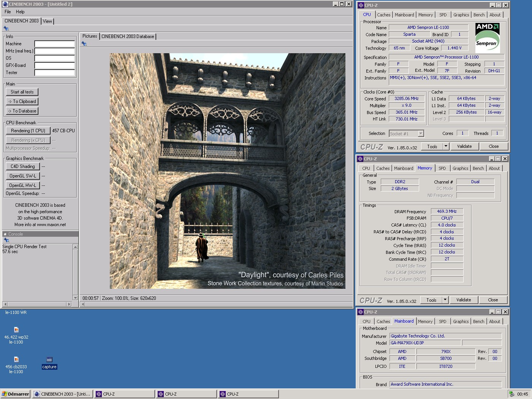The image size is (532, 399).
Task: Run the OpenGL SW-L benchmark
Action: tap(23, 176)
